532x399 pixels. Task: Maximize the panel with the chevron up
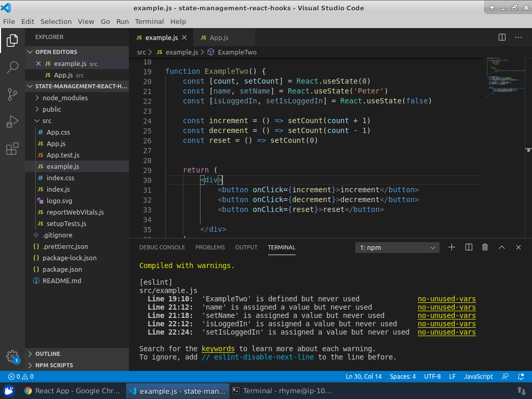coord(502,247)
